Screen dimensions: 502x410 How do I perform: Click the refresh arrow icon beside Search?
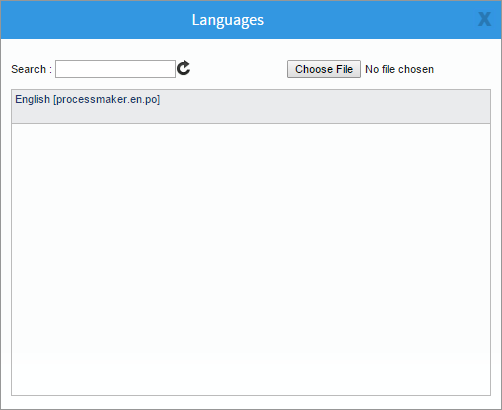[x=183, y=68]
